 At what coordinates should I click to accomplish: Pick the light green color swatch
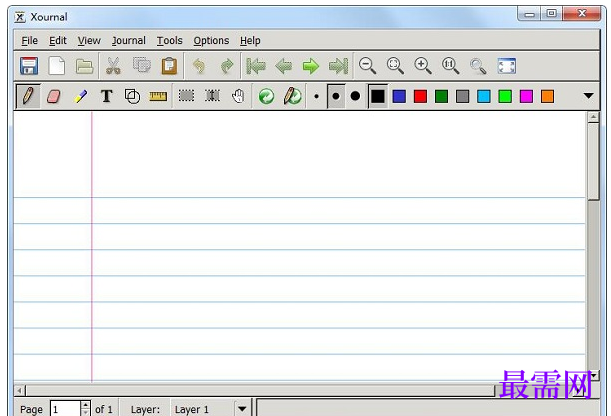tap(505, 96)
